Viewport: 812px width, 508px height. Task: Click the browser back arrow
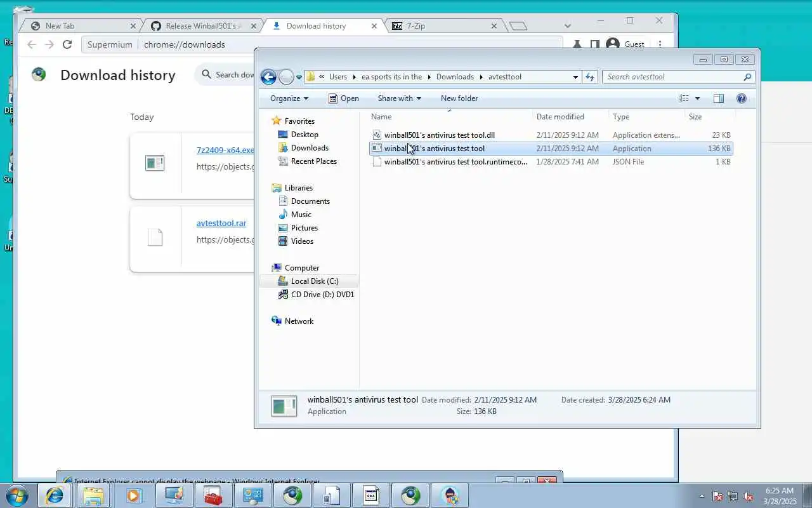(x=32, y=44)
